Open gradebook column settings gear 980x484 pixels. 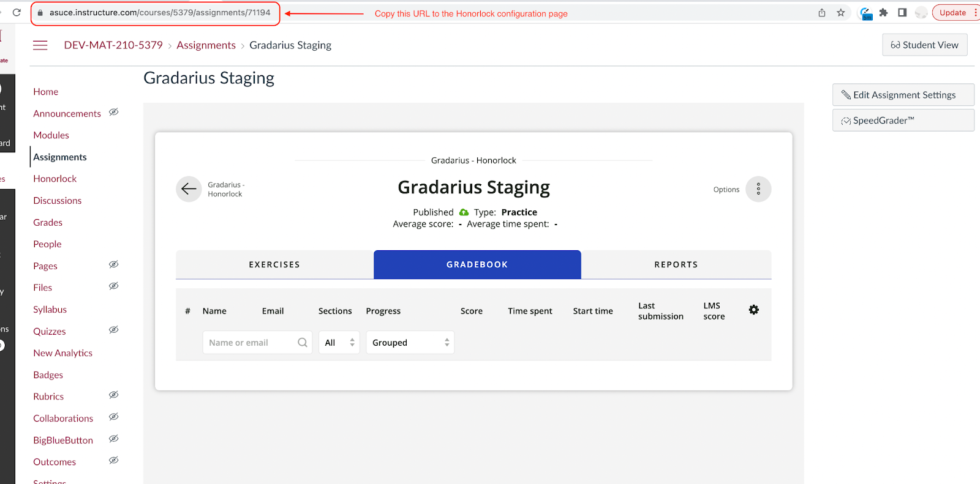point(754,310)
